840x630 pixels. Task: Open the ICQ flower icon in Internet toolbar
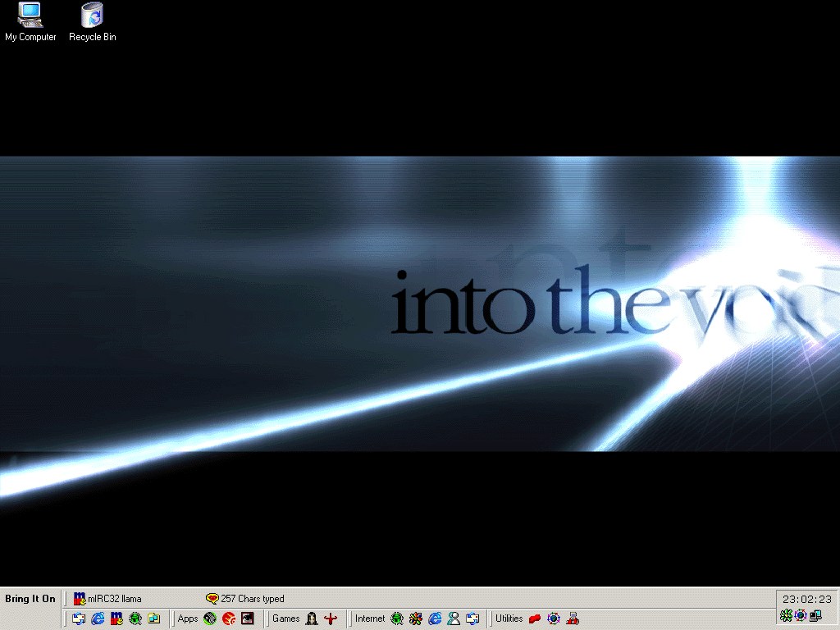pos(416,619)
